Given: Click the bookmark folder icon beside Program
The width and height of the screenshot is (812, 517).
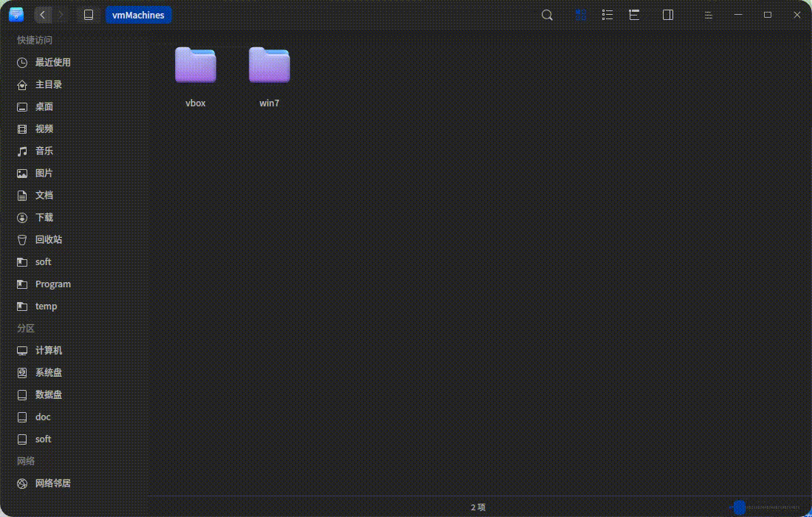Looking at the screenshot, I should 21,284.
